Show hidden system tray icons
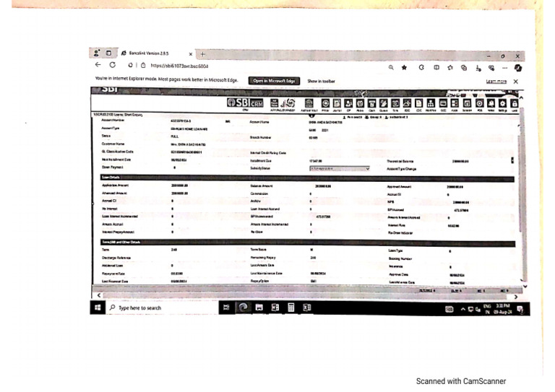555x392 pixels. (x=463, y=309)
